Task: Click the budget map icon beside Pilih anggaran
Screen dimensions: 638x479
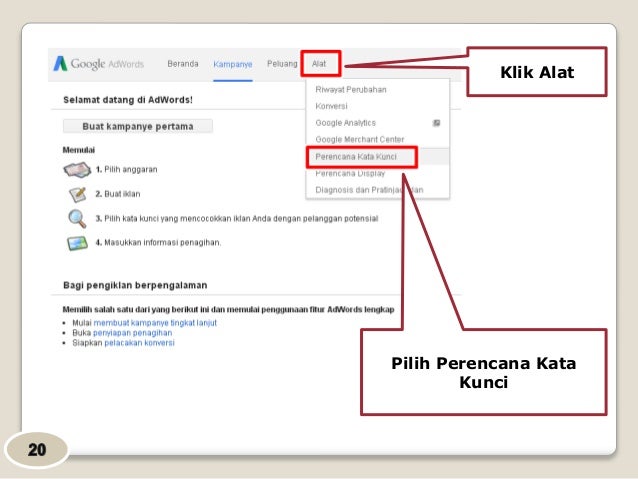Action: point(77,169)
